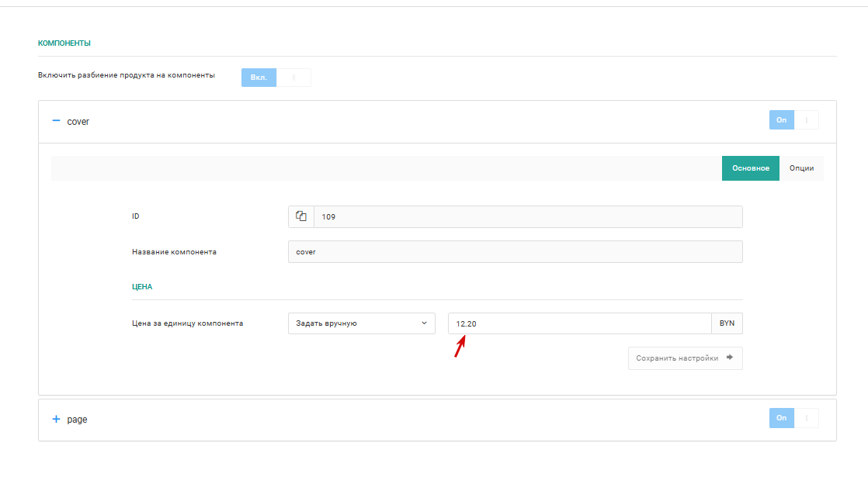Select the Основное tab

click(751, 168)
